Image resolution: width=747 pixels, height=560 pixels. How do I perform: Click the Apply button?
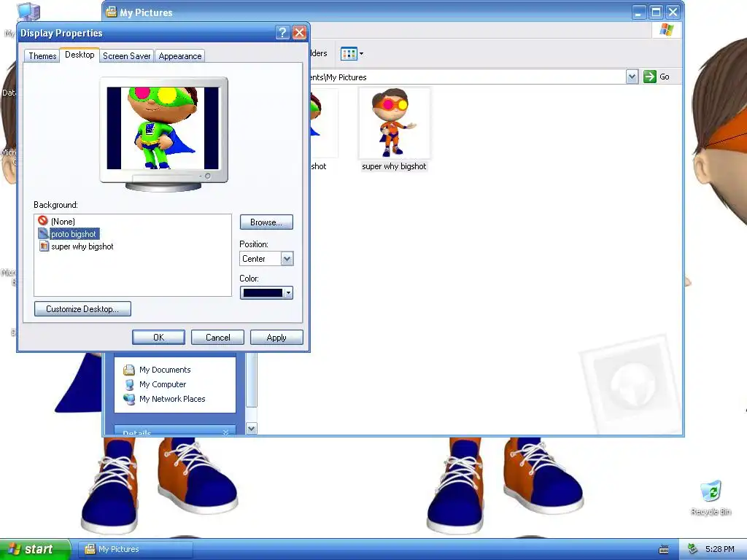pos(276,337)
